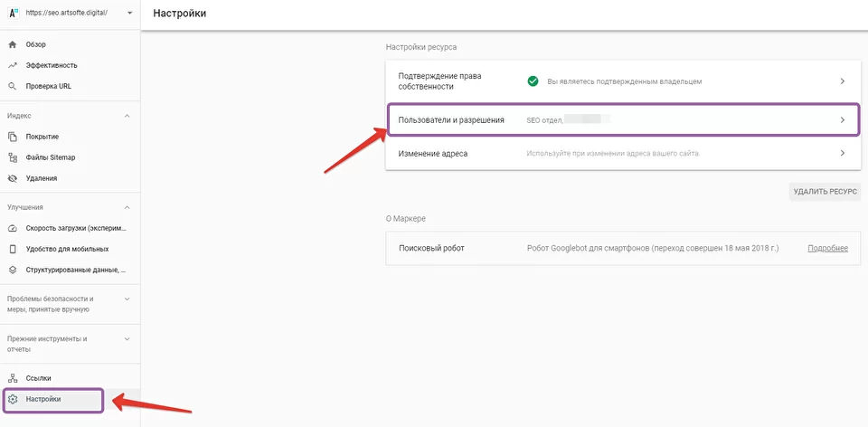The width and height of the screenshot is (868, 427).
Task: Click Изменение адреса label
Action: (433, 154)
